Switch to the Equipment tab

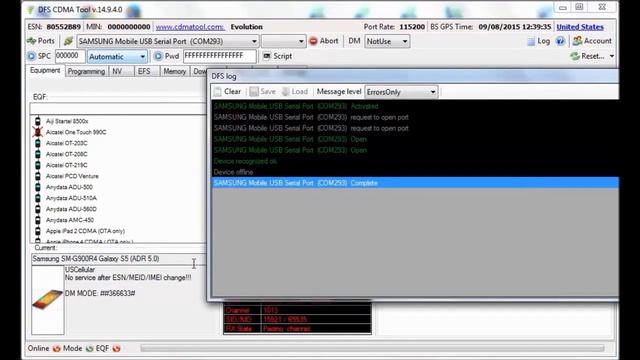(45, 71)
